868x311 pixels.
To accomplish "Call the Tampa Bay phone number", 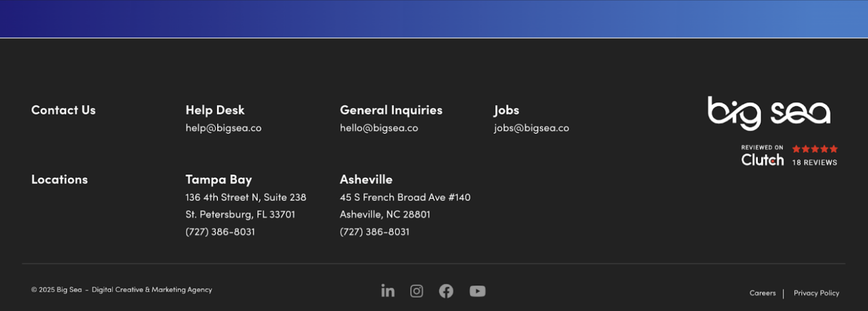I will [x=220, y=232].
